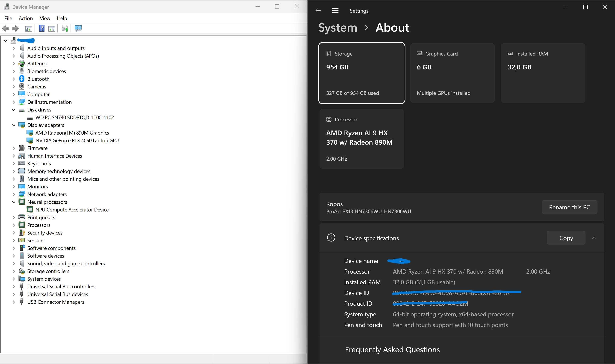Collapse the Display adapters tree node
Image resolution: width=615 pixels, height=364 pixels.
(14, 125)
